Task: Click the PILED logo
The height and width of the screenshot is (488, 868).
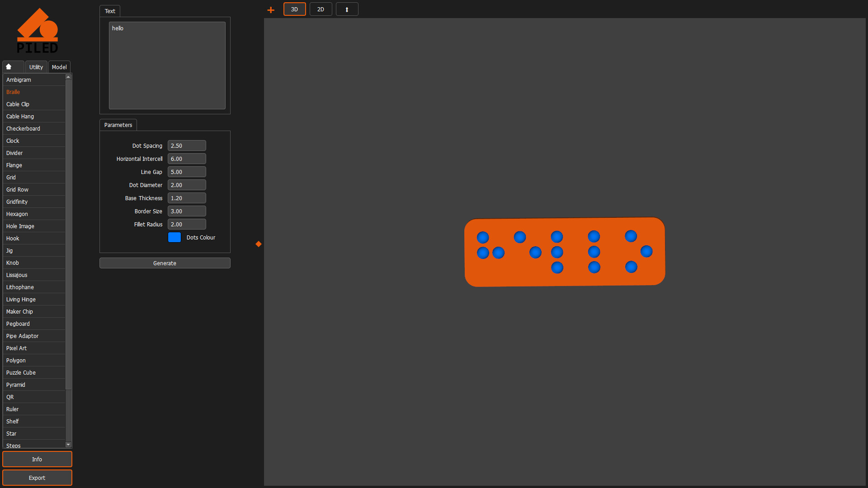Action: (x=38, y=30)
